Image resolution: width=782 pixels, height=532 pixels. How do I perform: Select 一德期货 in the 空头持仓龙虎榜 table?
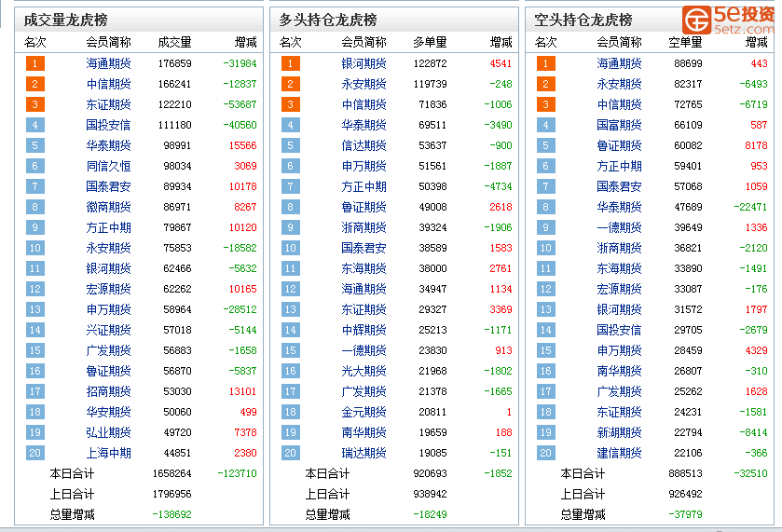point(619,226)
